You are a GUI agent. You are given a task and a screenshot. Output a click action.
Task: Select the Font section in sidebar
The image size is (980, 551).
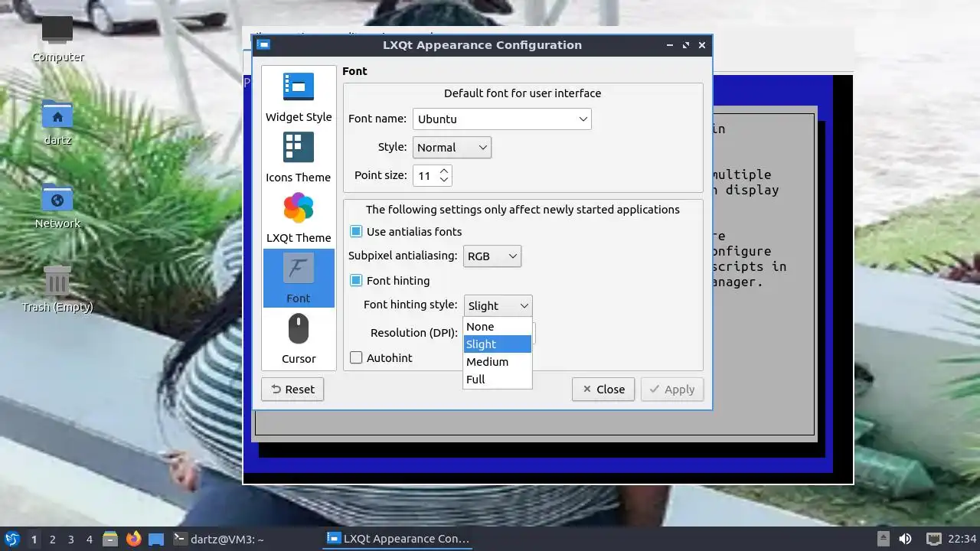click(x=299, y=278)
